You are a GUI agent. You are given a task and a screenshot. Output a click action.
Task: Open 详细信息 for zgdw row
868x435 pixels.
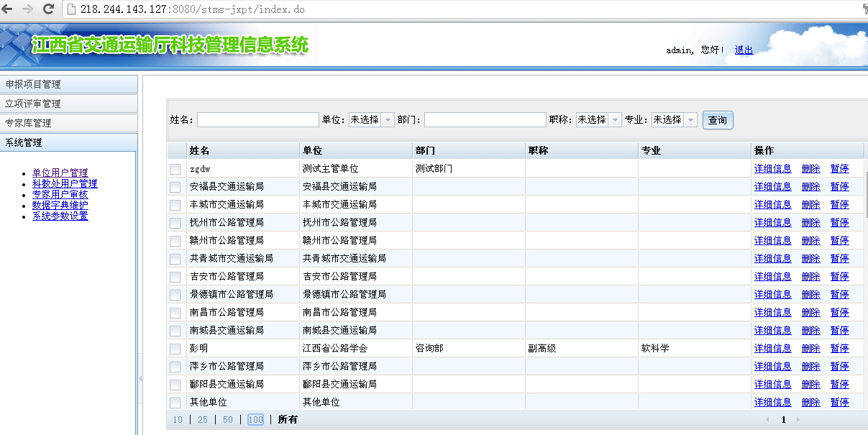[773, 169]
